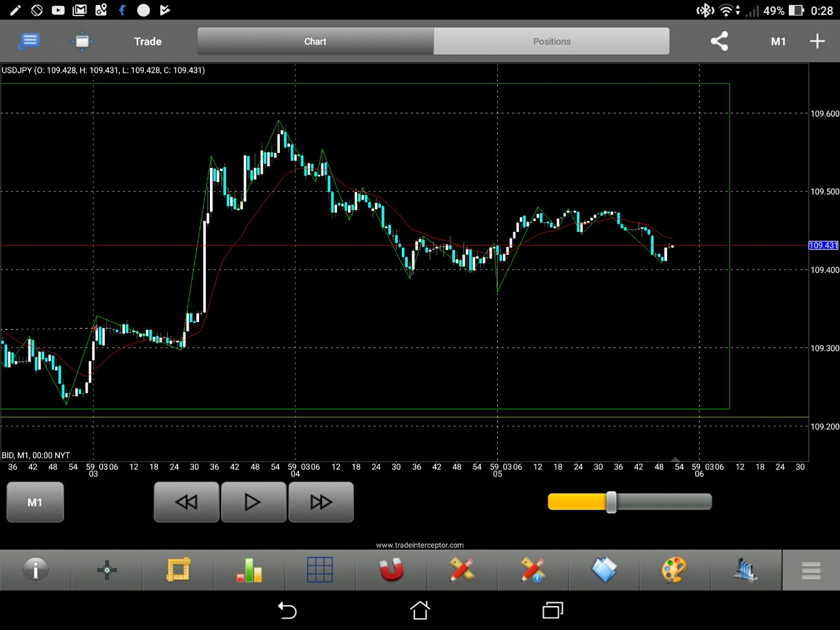Viewport: 840px width, 630px height.
Task: Open the tradeinterceptor.com link
Action: pyautogui.click(x=420, y=545)
